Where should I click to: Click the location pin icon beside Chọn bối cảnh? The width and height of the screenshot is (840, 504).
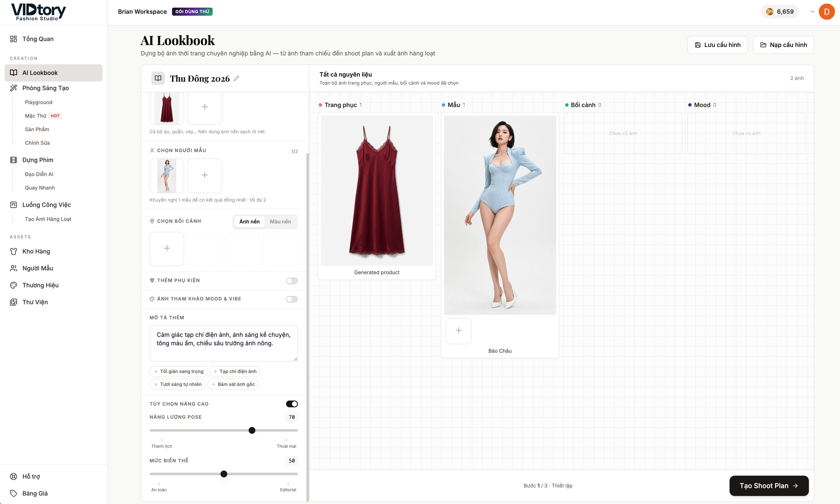[x=152, y=221]
